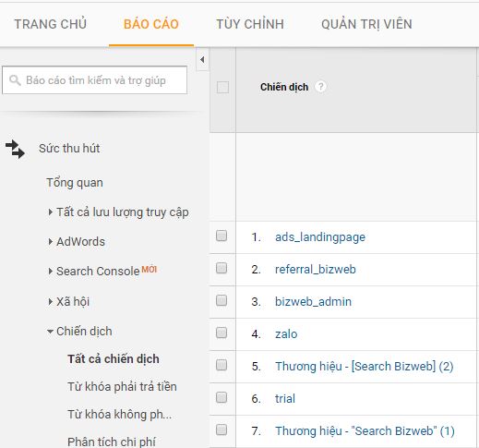Expand the Search Console section
Viewport: 479px width, 448px height.
pos(51,271)
